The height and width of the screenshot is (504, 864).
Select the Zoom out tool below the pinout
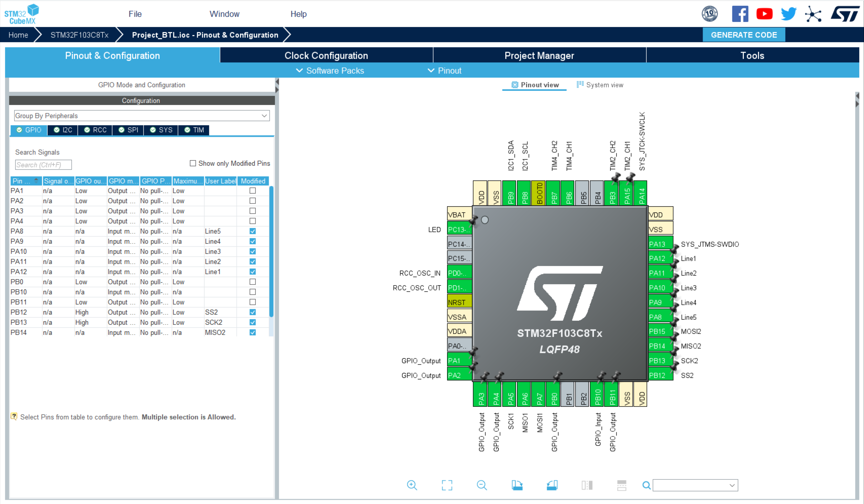[x=482, y=485]
